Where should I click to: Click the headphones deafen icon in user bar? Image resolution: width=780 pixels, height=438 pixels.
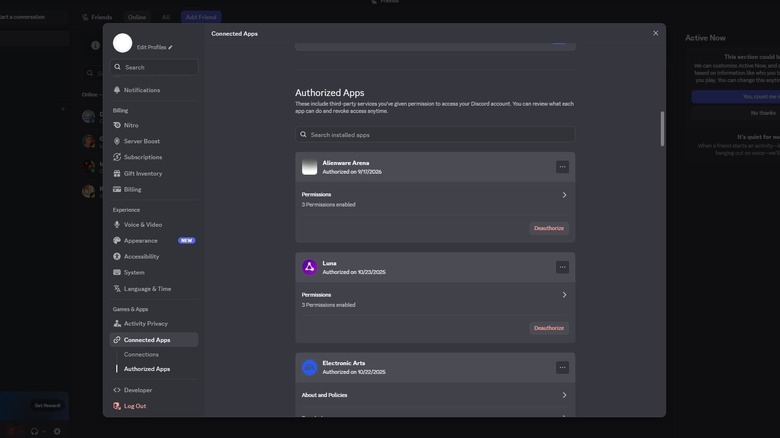34,432
